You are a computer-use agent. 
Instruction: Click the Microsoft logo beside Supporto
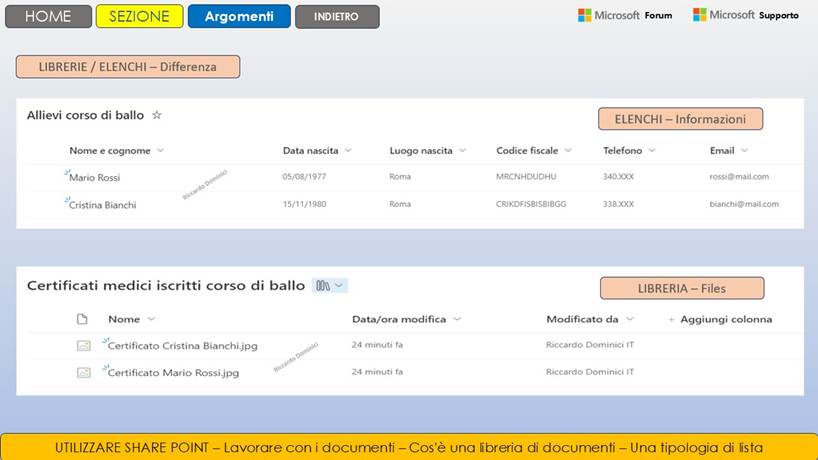pyautogui.click(x=700, y=15)
